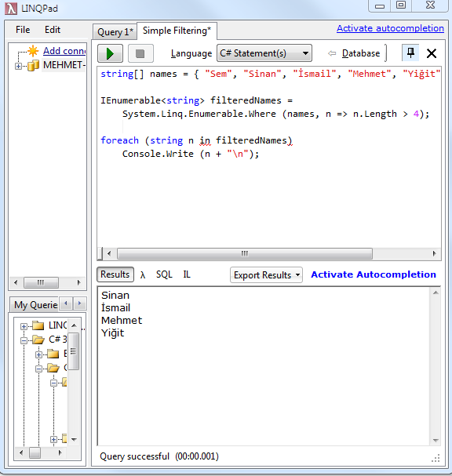This screenshot has height=476, width=452.
Task: Expand the MEHMET connection tree node
Action: 18,66
